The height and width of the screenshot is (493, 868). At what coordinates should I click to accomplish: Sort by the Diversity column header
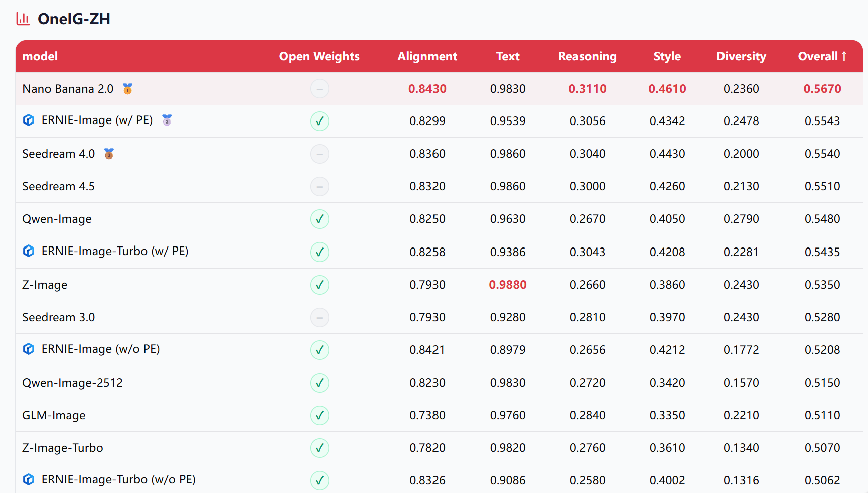click(741, 56)
